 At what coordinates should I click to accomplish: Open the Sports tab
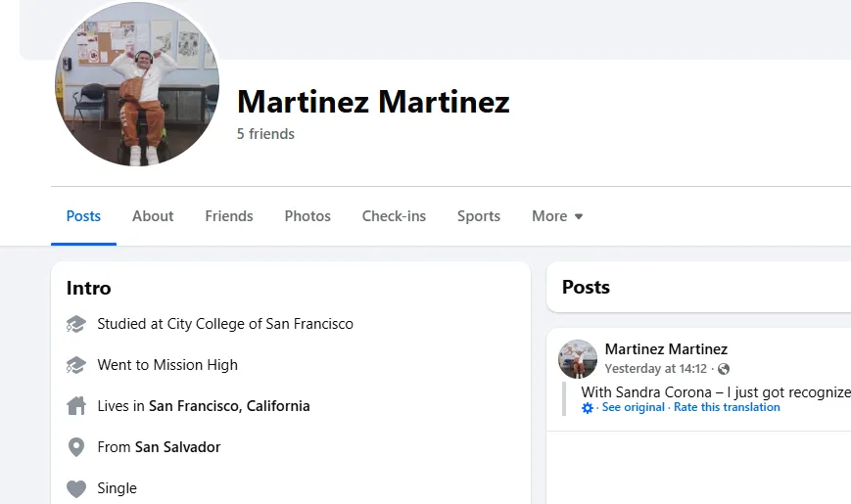click(479, 216)
